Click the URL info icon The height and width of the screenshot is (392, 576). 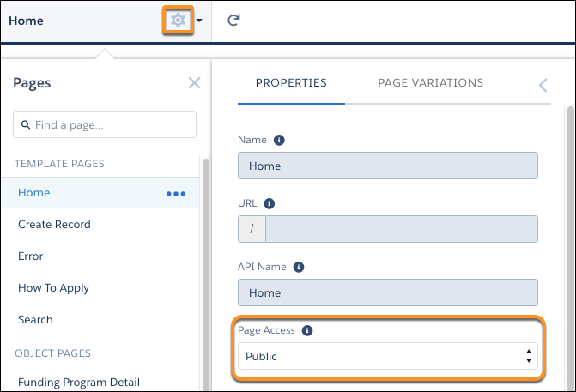click(x=270, y=203)
